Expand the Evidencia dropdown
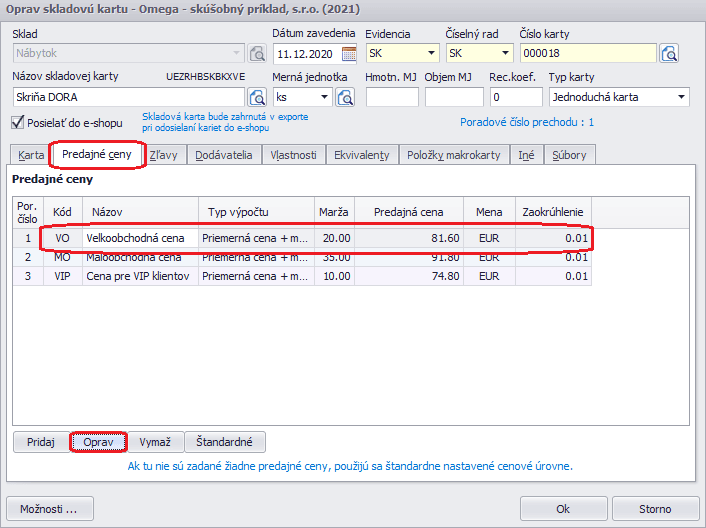This screenshot has height=528, width=706. 431,53
